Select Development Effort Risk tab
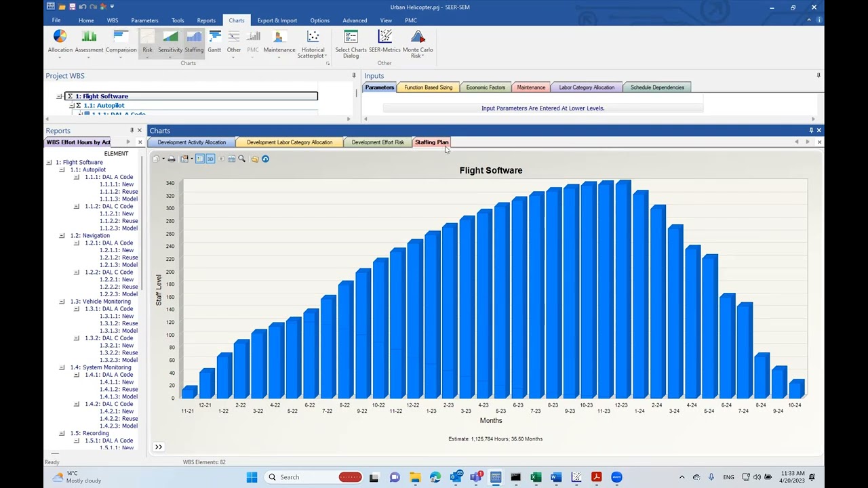Screen dimensions: 868x488 378,142
